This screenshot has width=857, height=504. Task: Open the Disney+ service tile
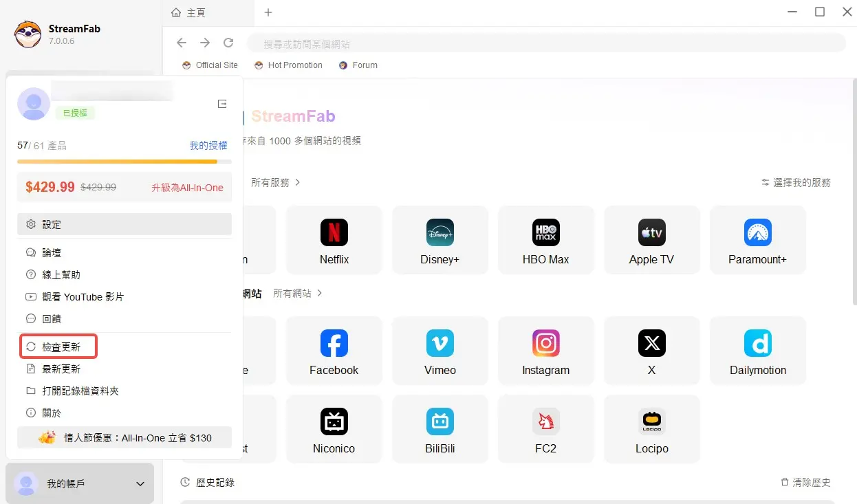coord(440,240)
